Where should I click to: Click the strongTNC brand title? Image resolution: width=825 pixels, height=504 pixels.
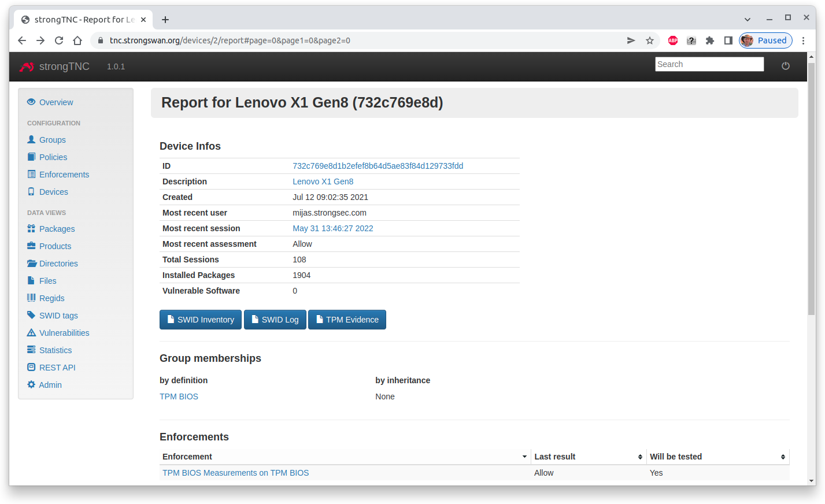64,66
